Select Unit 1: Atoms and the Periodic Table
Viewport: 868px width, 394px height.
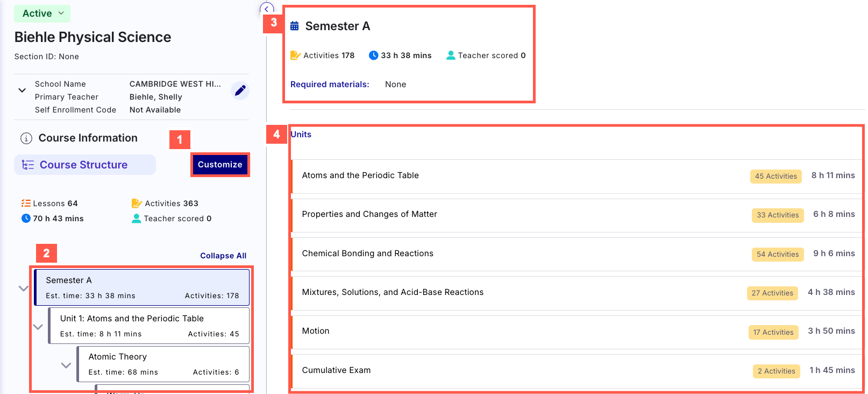(x=149, y=326)
